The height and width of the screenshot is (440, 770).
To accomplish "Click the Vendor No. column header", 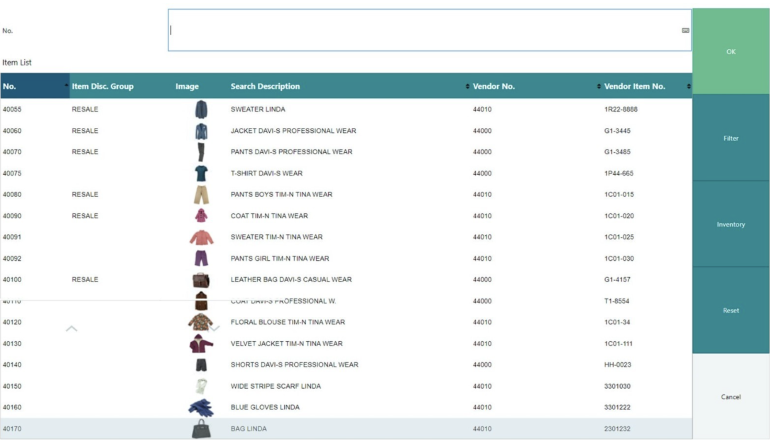I will [x=493, y=86].
